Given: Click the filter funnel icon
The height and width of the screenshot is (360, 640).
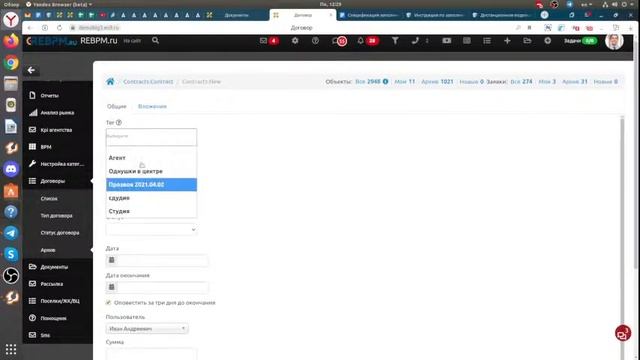Looking at the screenshot, I should 395,41.
